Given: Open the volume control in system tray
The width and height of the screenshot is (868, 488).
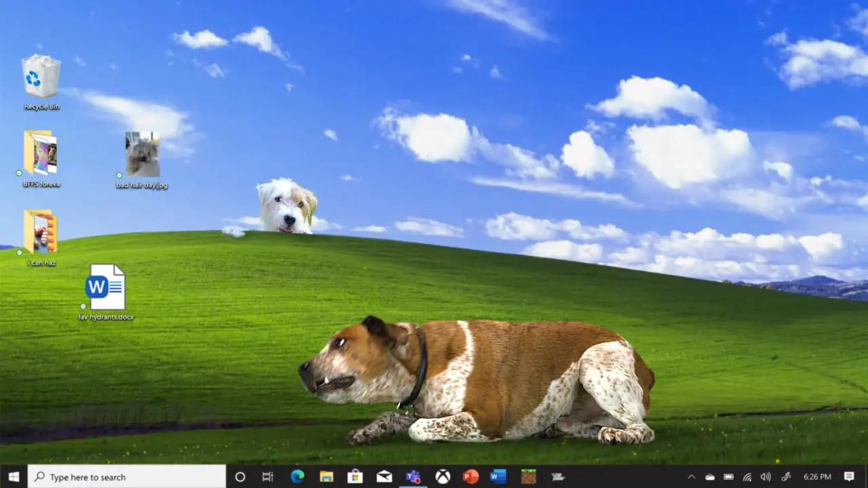Looking at the screenshot, I should [766, 476].
